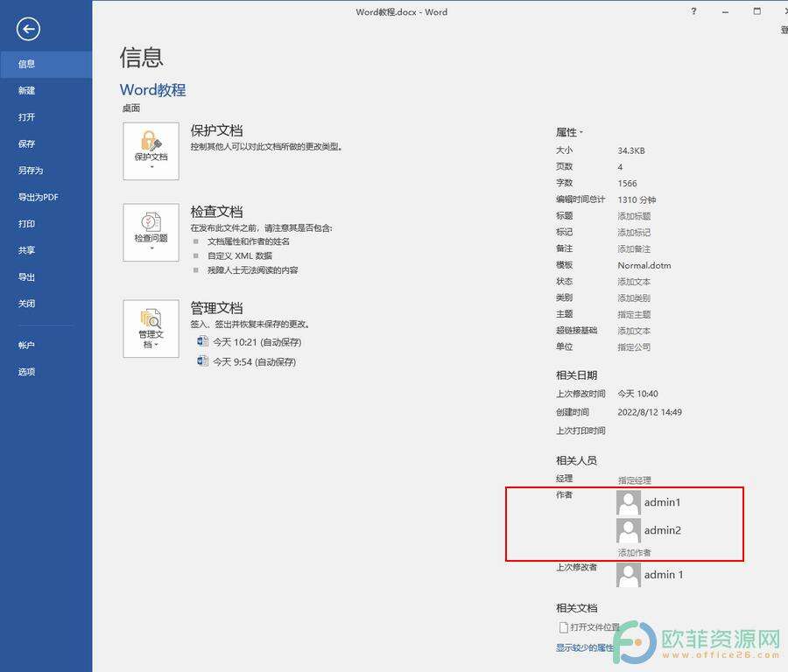The width and height of the screenshot is (788, 672).
Task: Click the 添加备注 comments field
Action: tap(634, 249)
